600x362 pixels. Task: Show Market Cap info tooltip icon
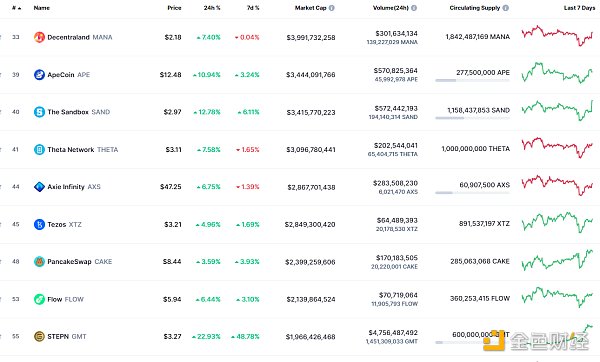coord(331,8)
